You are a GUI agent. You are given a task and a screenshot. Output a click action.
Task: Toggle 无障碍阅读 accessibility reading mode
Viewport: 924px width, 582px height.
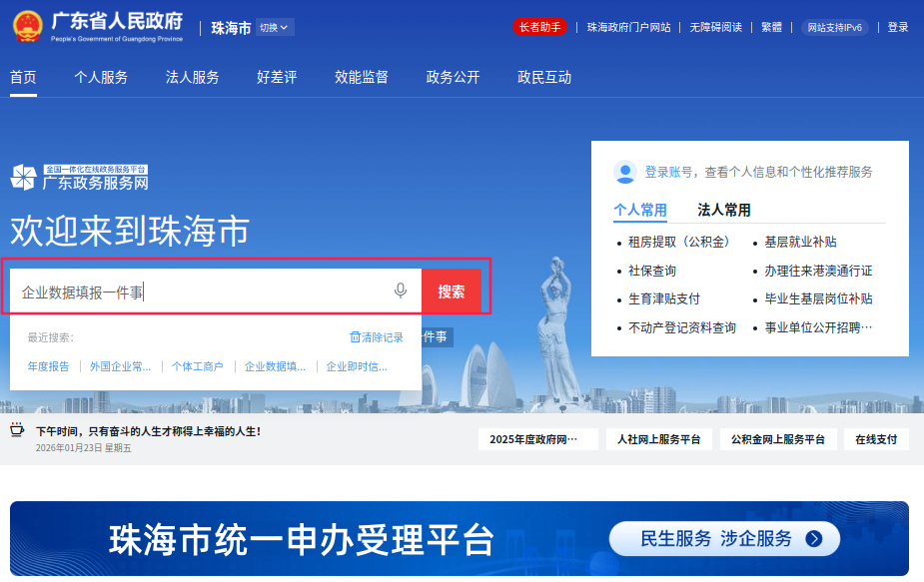715,27
